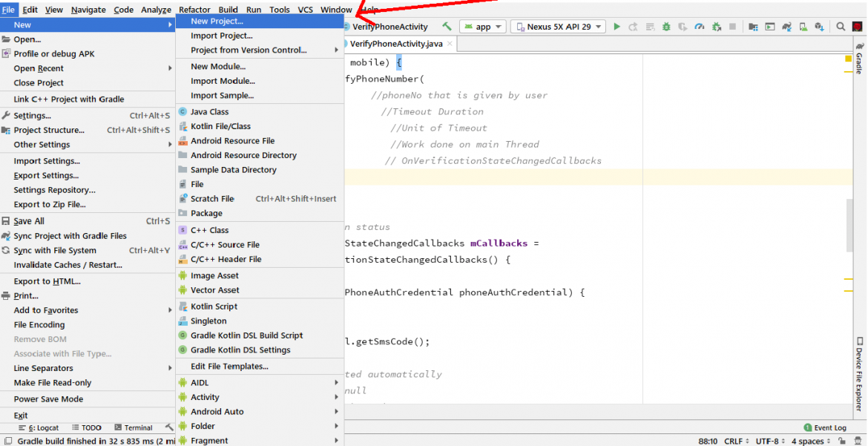Open the app run configuration dropdown
868x446 pixels.
(x=482, y=26)
